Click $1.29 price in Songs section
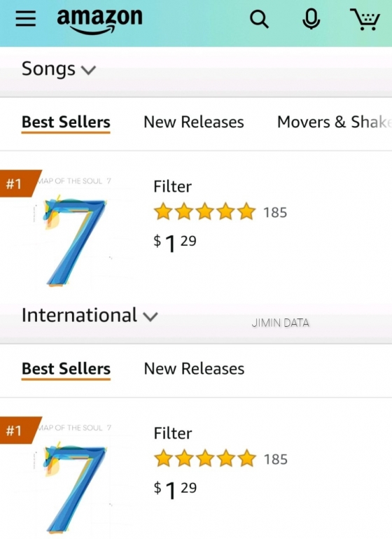 175,243
